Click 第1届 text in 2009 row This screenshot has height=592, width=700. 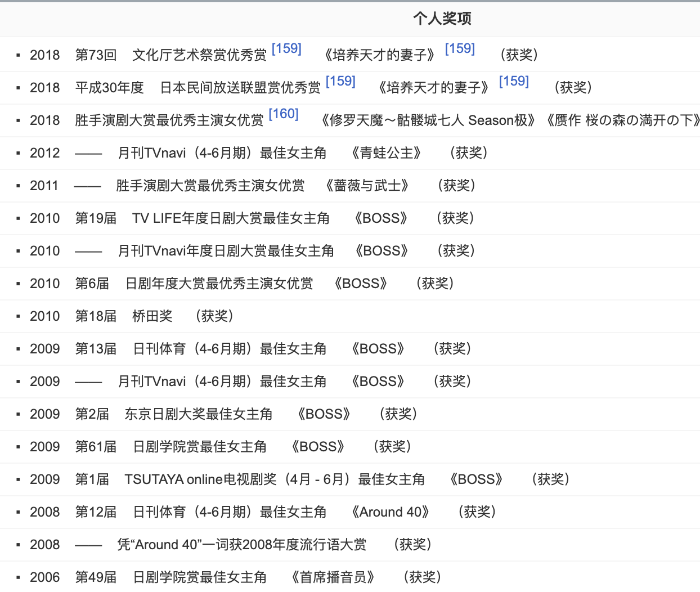point(92,479)
